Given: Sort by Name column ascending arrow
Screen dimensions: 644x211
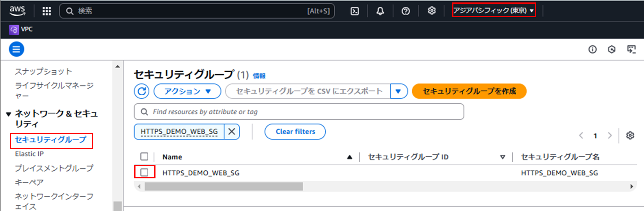Looking at the screenshot, I should [x=349, y=157].
